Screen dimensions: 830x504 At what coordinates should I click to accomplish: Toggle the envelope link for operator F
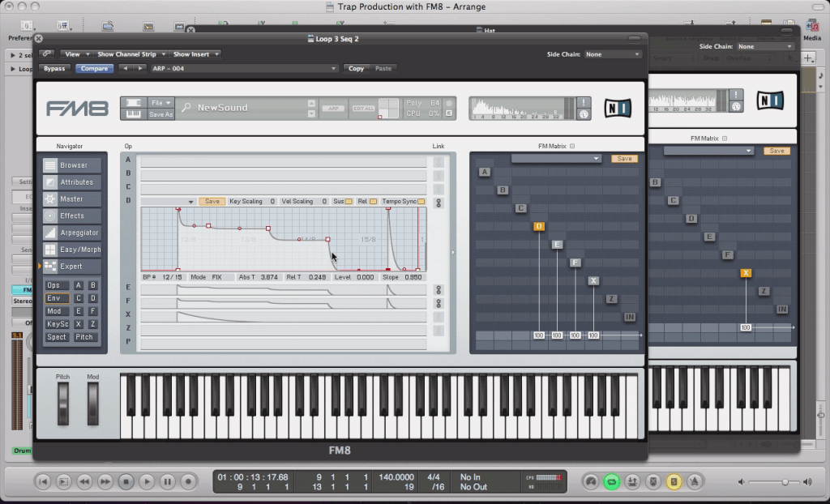(439, 303)
